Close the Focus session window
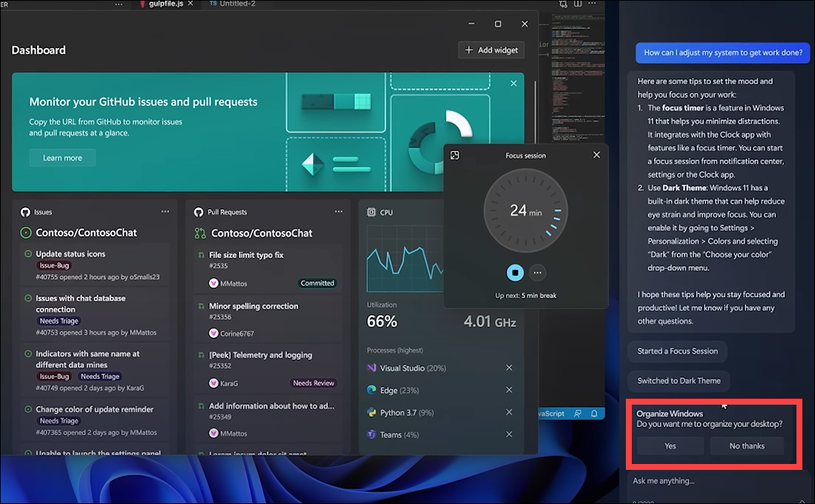Screen dimensions: 815x504 click(x=597, y=155)
